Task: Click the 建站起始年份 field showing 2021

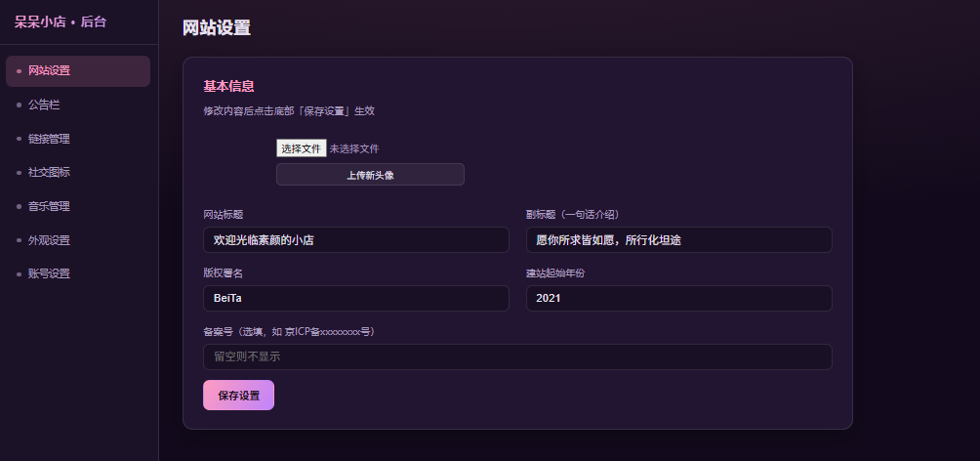Action: pyautogui.click(x=678, y=298)
